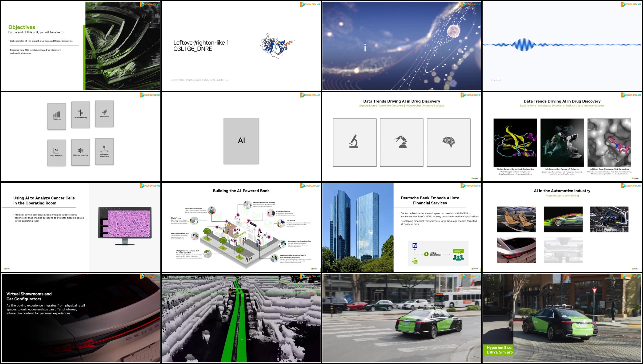The height and width of the screenshot is (364, 643).
Task: Click the Virtual Financial Advice icon
Action: [x=212, y=210]
